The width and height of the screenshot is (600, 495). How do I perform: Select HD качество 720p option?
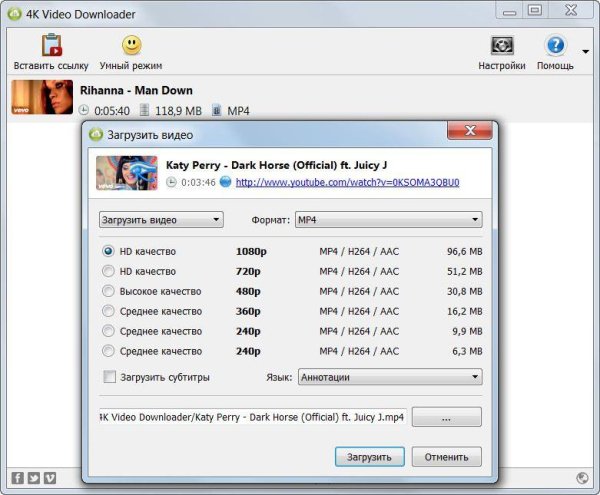click(x=108, y=271)
